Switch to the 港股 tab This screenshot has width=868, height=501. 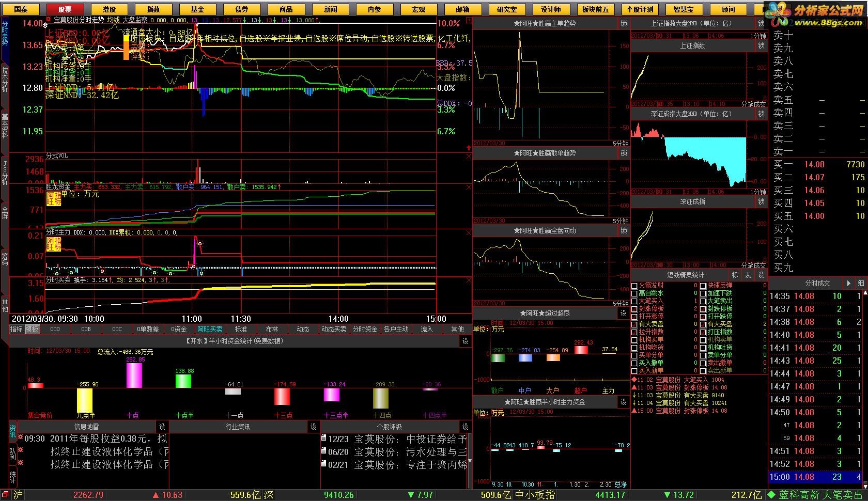pyautogui.click(x=109, y=9)
